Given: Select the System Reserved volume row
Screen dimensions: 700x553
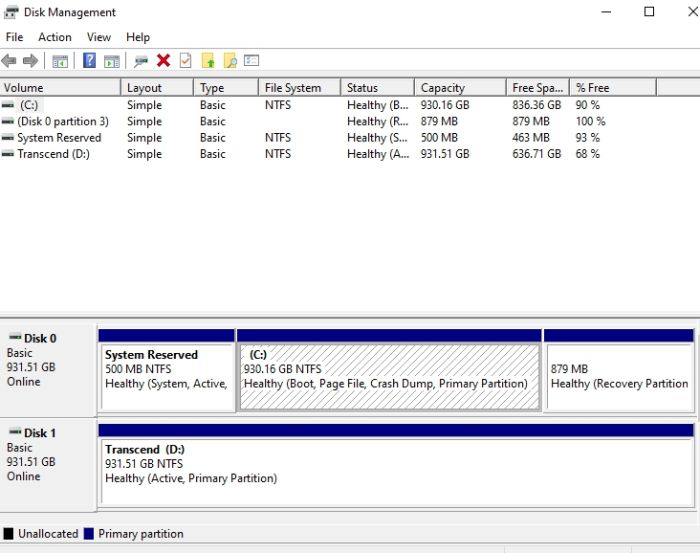Looking at the screenshot, I should click(59, 138).
